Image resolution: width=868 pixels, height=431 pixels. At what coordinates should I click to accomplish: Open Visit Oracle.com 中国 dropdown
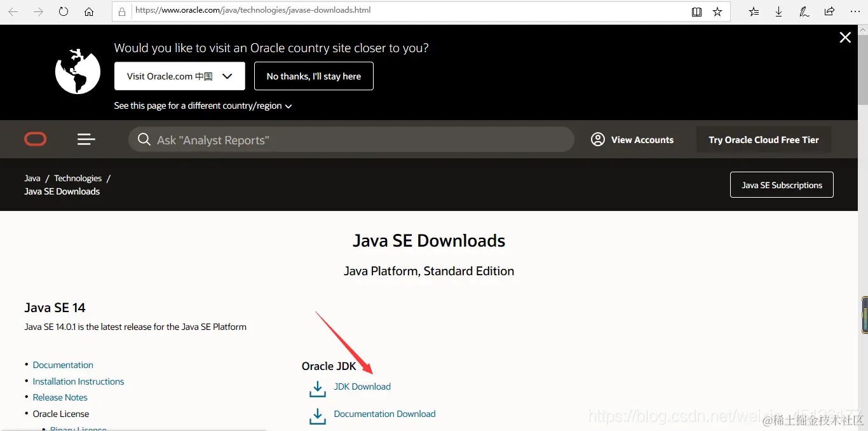click(180, 76)
